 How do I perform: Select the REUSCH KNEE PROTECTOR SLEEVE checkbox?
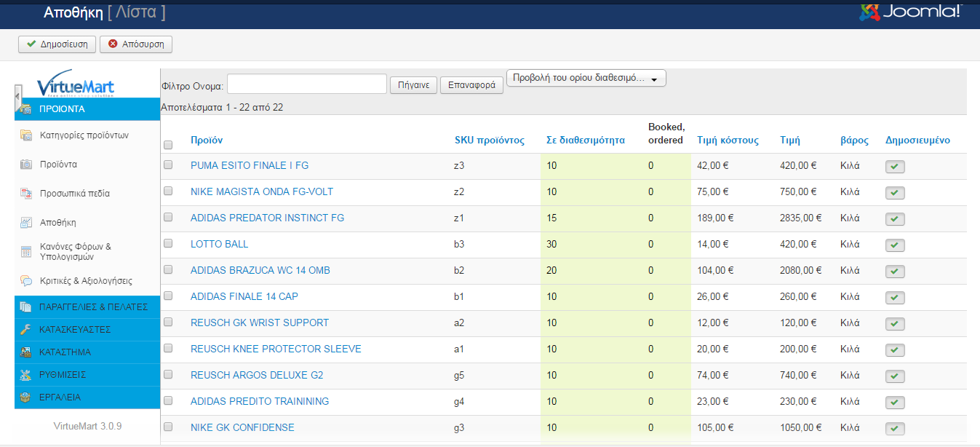[168, 349]
